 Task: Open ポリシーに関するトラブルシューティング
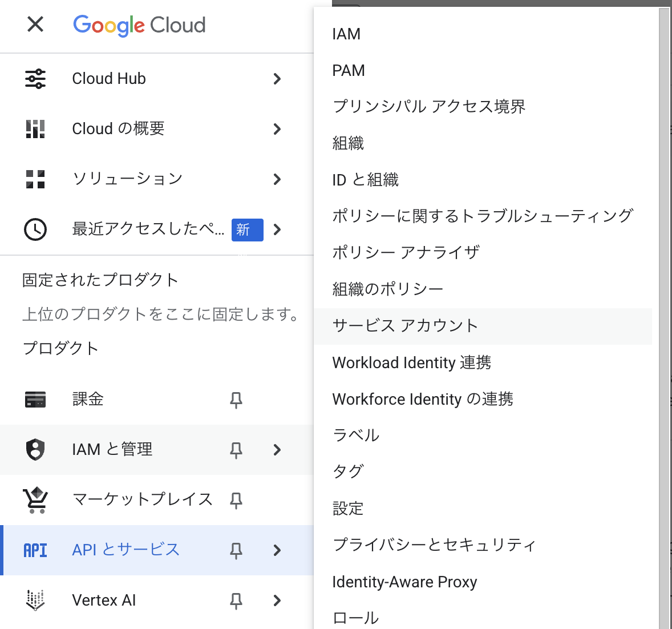[483, 216]
